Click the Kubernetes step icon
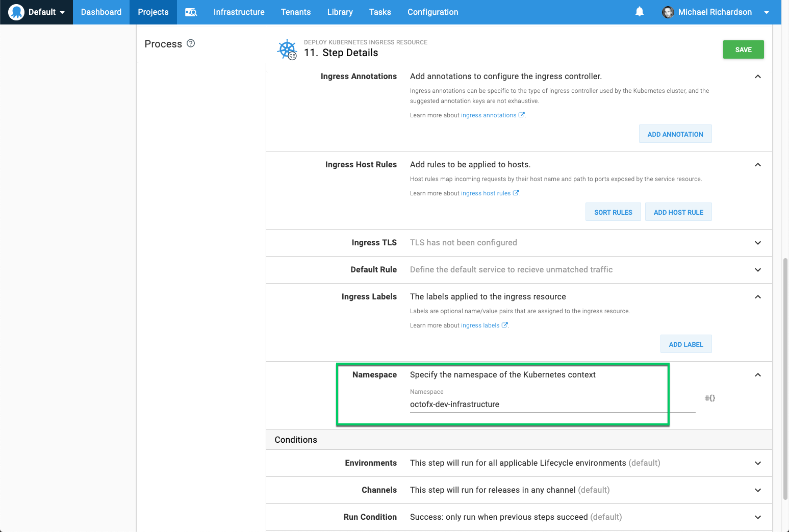The width and height of the screenshot is (789, 532). point(287,49)
